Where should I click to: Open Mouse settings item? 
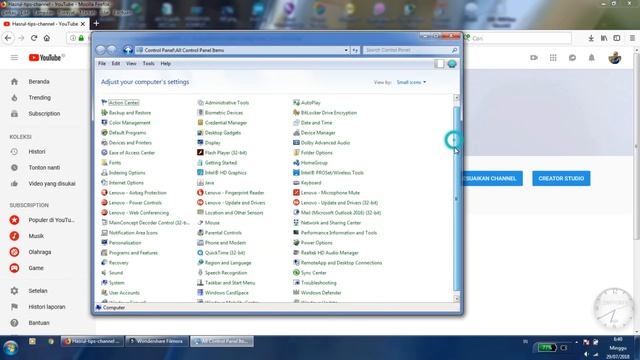208,223
